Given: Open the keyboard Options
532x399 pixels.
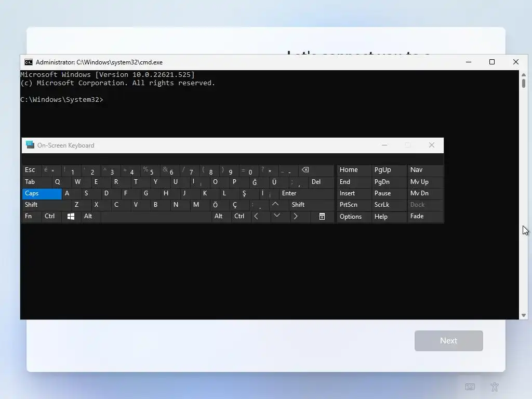Looking at the screenshot, I should (x=354, y=217).
